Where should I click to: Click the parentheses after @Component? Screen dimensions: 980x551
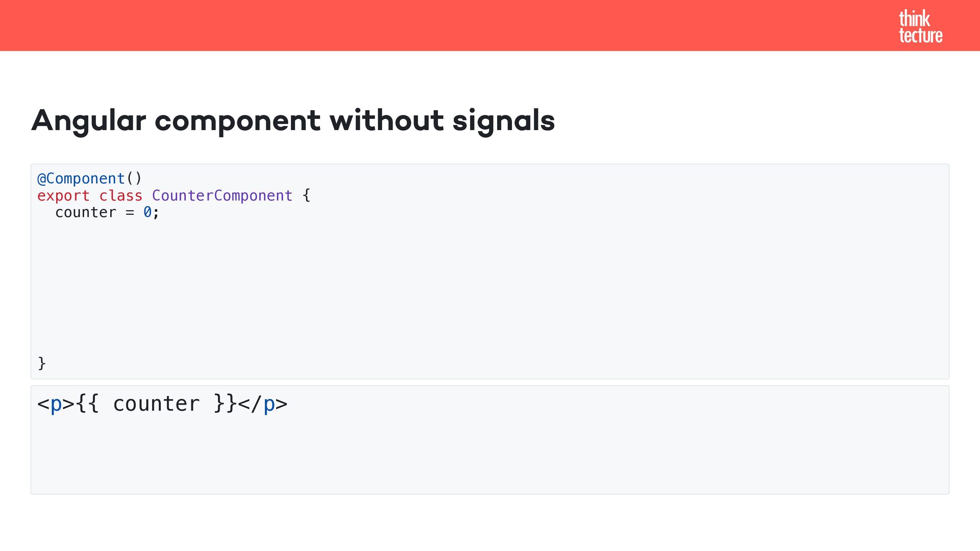click(134, 179)
